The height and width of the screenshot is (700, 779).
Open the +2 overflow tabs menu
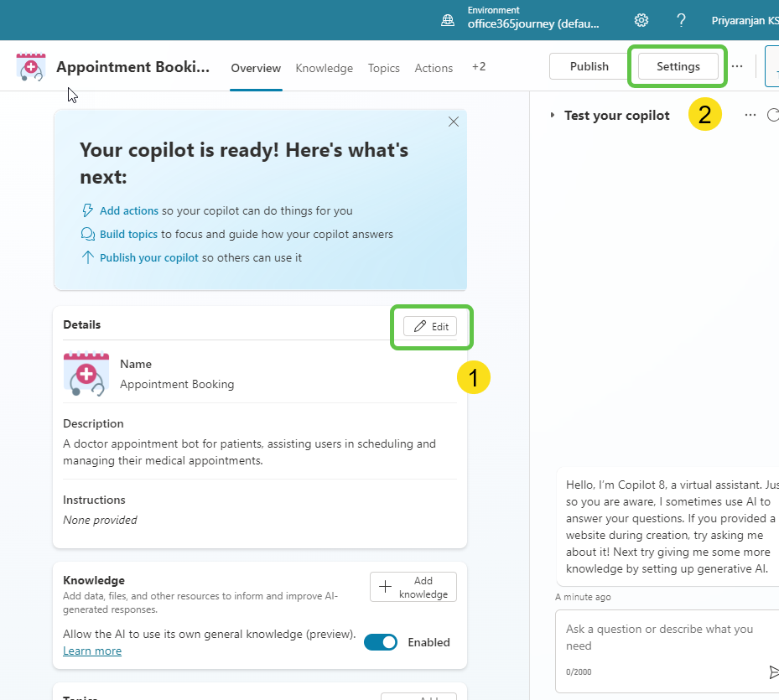pos(478,67)
